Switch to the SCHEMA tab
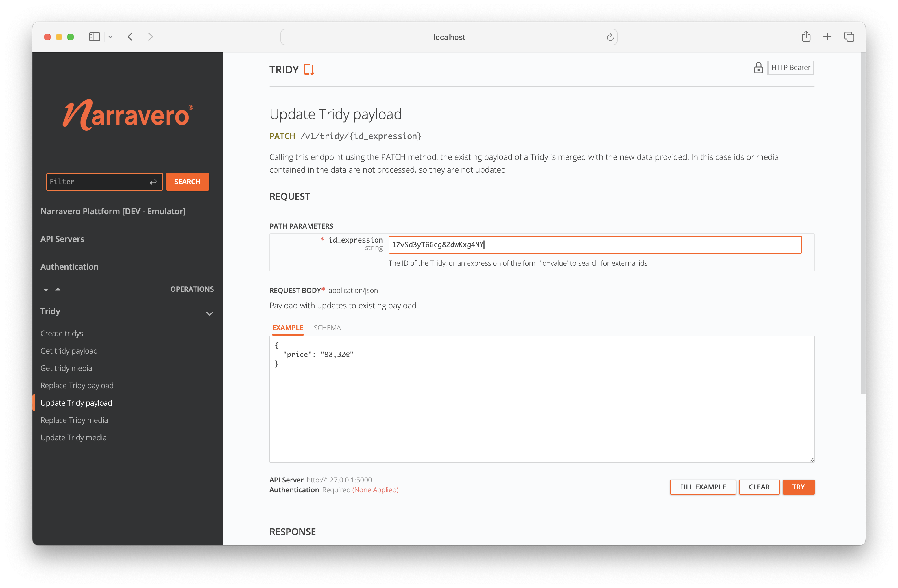Viewport: 898px width, 588px height. click(327, 327)
